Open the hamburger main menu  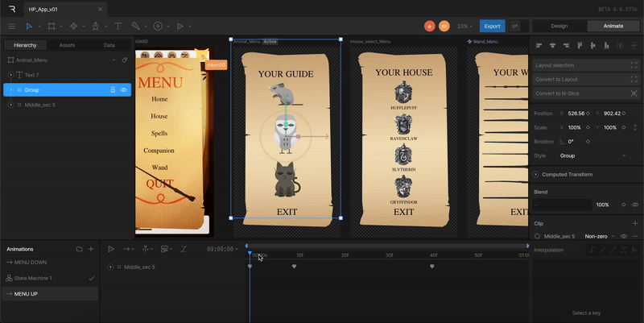pos(12,26)
